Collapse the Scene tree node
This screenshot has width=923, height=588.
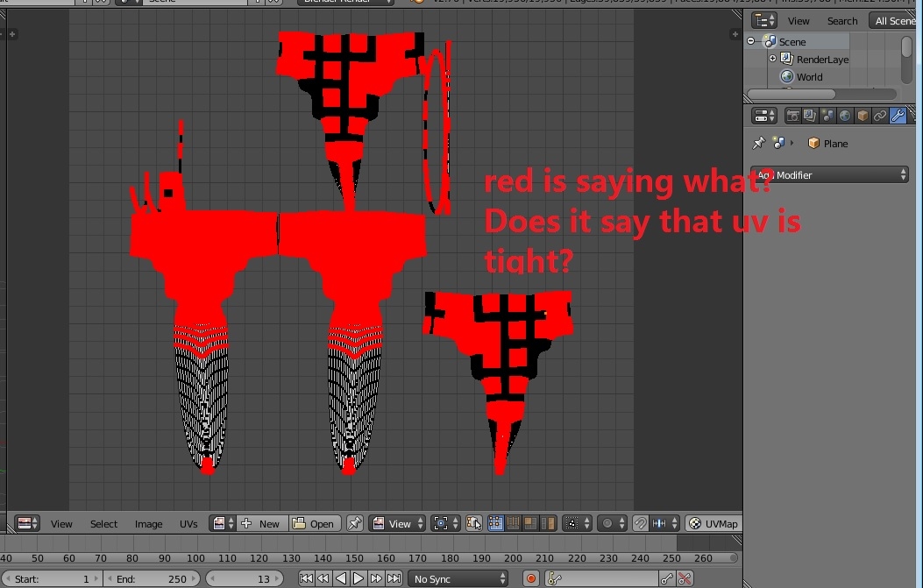[x=751, y=41]
